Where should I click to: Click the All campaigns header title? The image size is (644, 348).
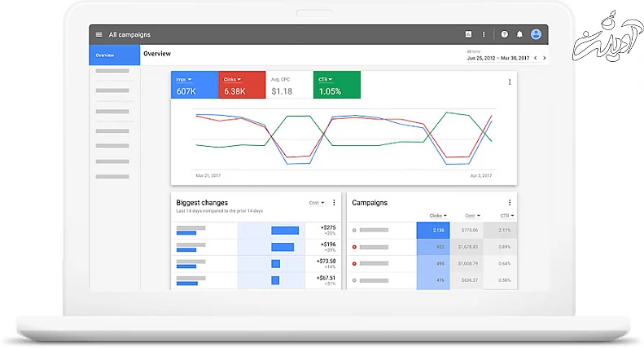129,35
